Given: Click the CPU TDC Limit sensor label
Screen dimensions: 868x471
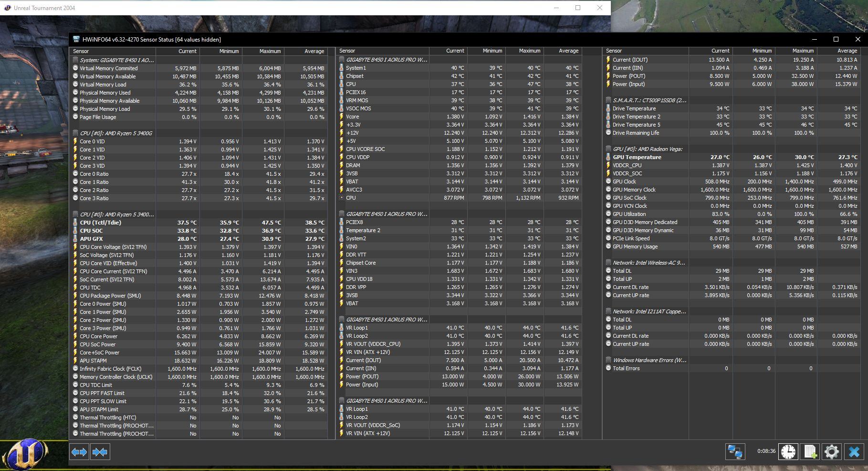Looking at the screenshot, I should pos(96,385).
